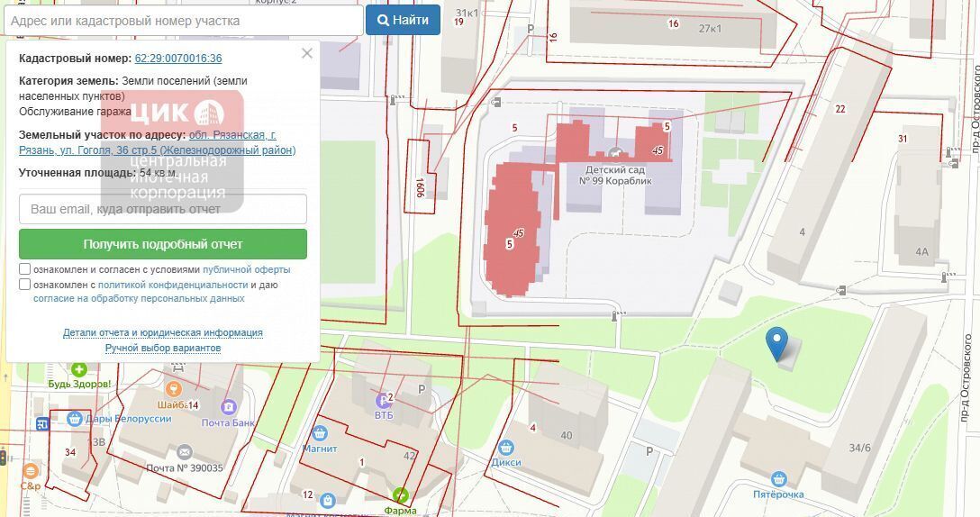Select the Дары Белоруссии shop icon

coord(76,418)
